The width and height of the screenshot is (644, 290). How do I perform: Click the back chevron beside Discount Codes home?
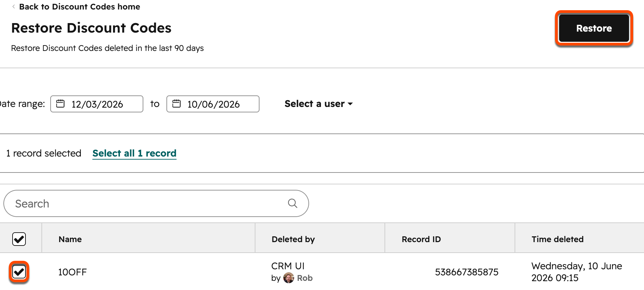14,6
